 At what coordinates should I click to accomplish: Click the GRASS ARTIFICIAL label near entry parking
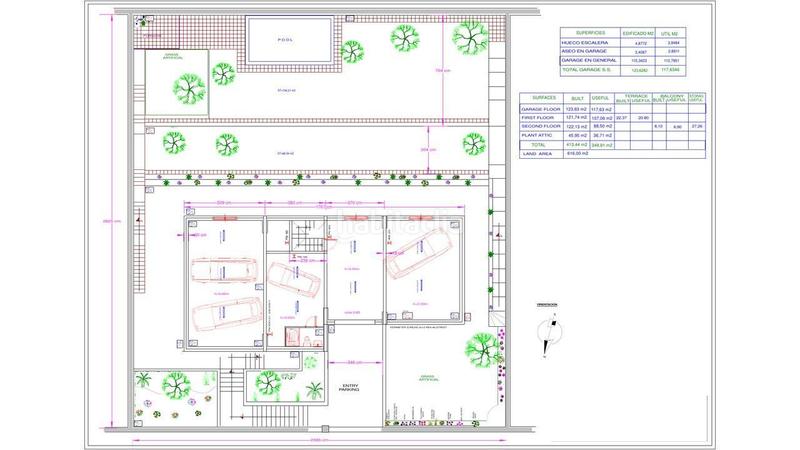(425, 378)
